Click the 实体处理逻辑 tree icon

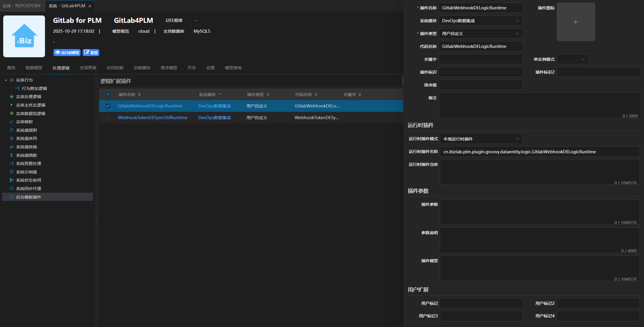point(12,97)
